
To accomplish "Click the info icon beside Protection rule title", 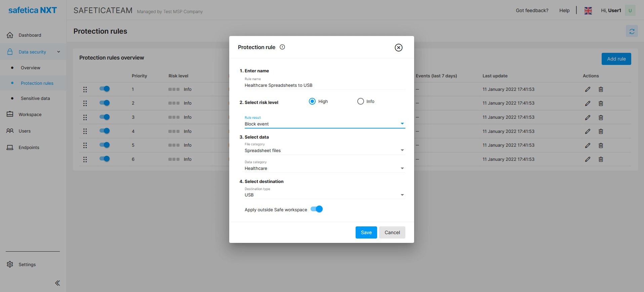I will click(282, 47).
